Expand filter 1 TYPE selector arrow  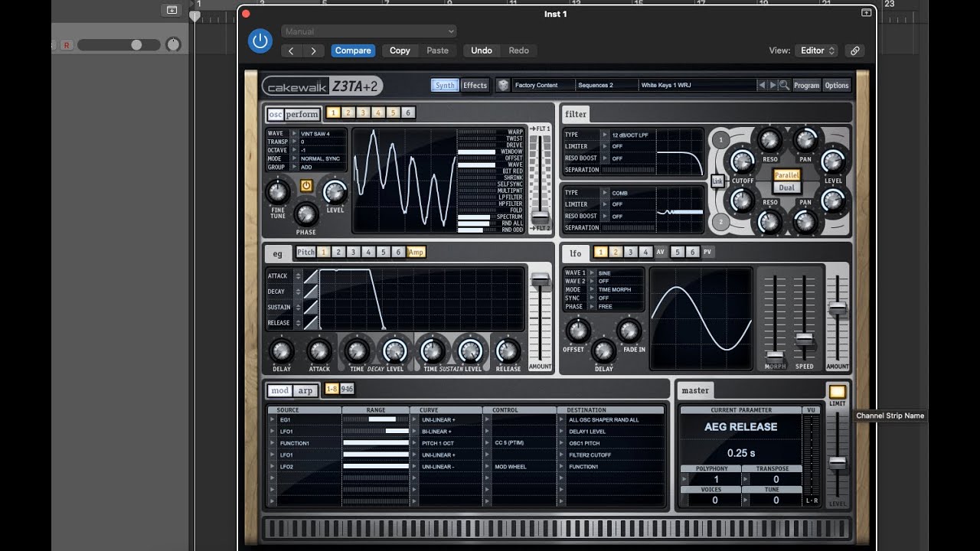click(605, 135)
